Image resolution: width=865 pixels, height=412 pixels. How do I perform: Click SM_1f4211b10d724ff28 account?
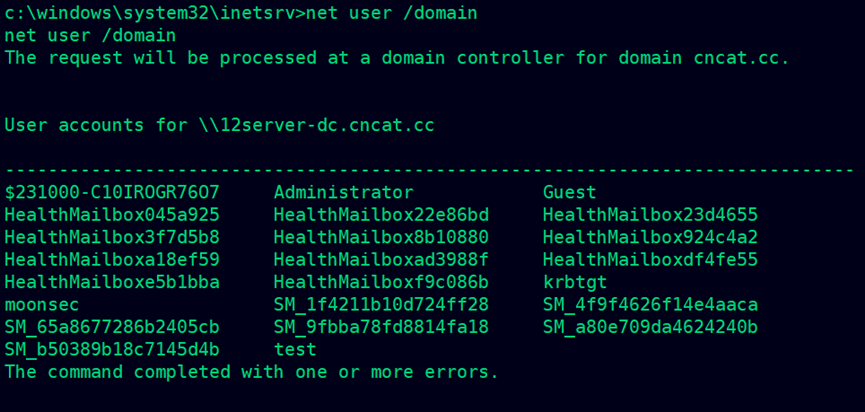[x=381, y=304]
